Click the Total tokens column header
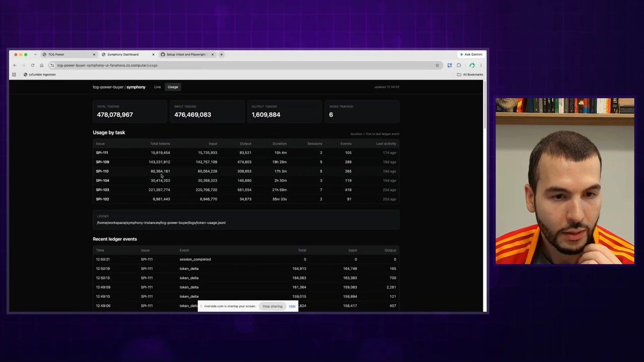Screen dimensions: 644x362 click(x=160, y=144)
